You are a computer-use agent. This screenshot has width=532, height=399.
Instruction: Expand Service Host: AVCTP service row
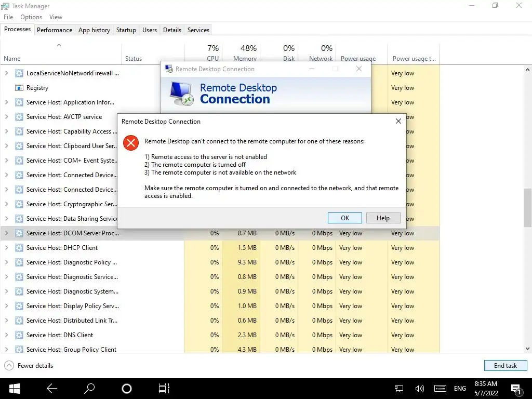pyautogui.click(x=6, y=117)
